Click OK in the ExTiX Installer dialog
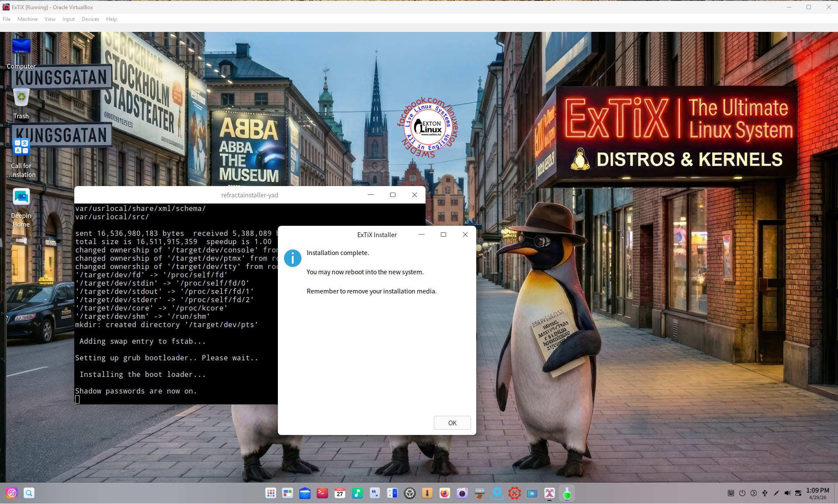 point(452,423)
